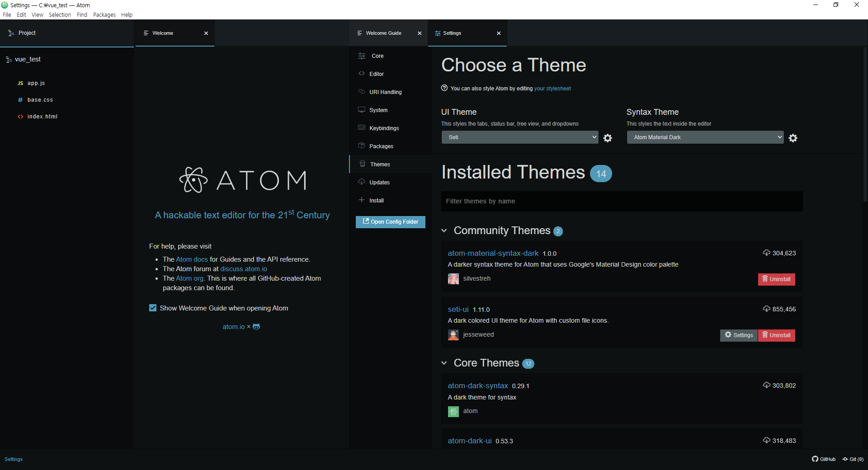Click the atom author avatar

pyautogui.click(x=453, y=411)
